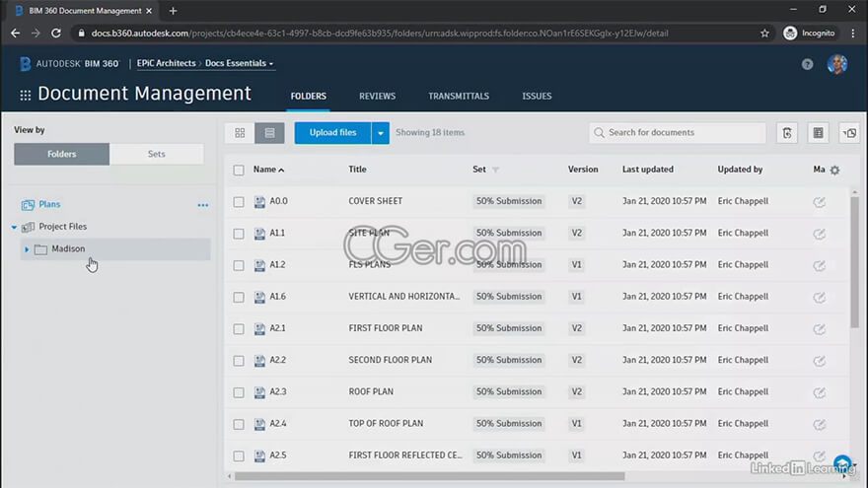Open the browser three-dot menu
This screenshot has height=488, width=868.
pyautogui.click(x=853, y=34)
